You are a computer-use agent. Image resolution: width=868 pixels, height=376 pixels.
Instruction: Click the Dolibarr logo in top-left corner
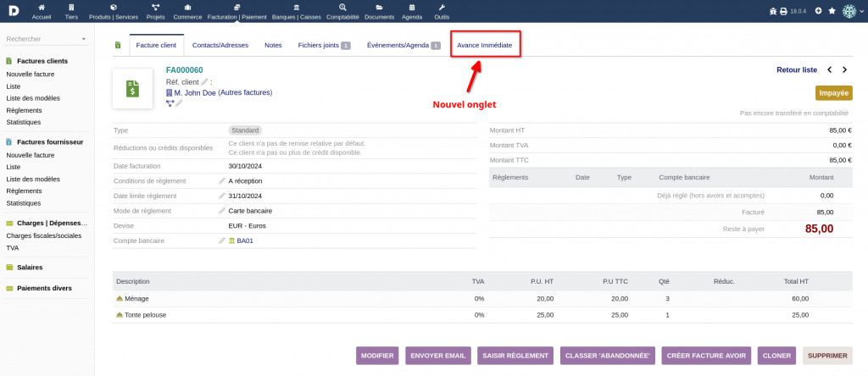14,11
